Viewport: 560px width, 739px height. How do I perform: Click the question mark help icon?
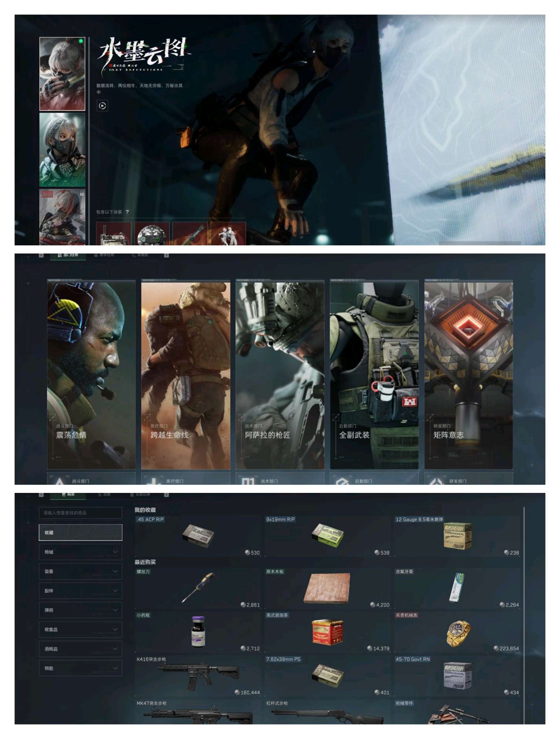(127, 212)
